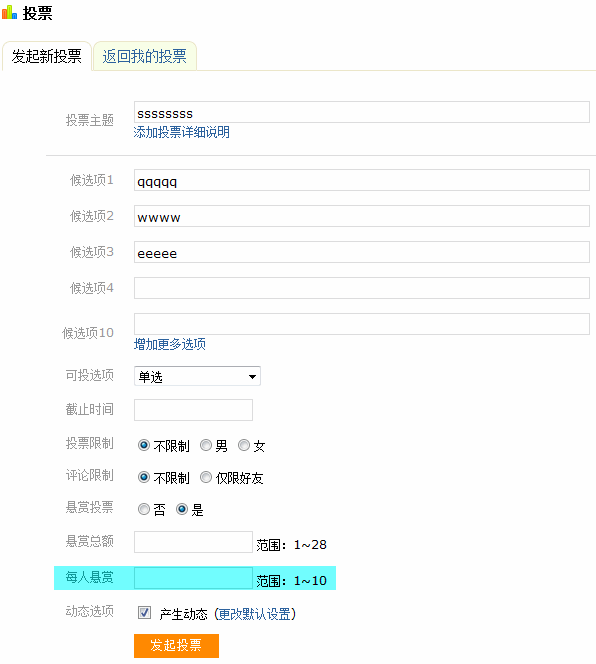Open the 返回我的投票 tab
This screenshot has height=664, width=596.
click(144, 56)
